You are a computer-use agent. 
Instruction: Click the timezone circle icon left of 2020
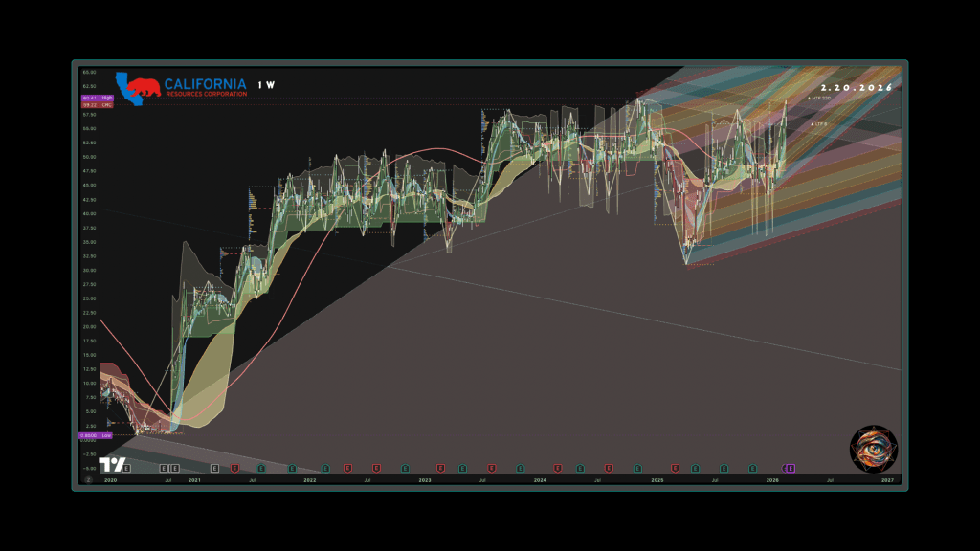pyautogui.click(x=88, y=478)
